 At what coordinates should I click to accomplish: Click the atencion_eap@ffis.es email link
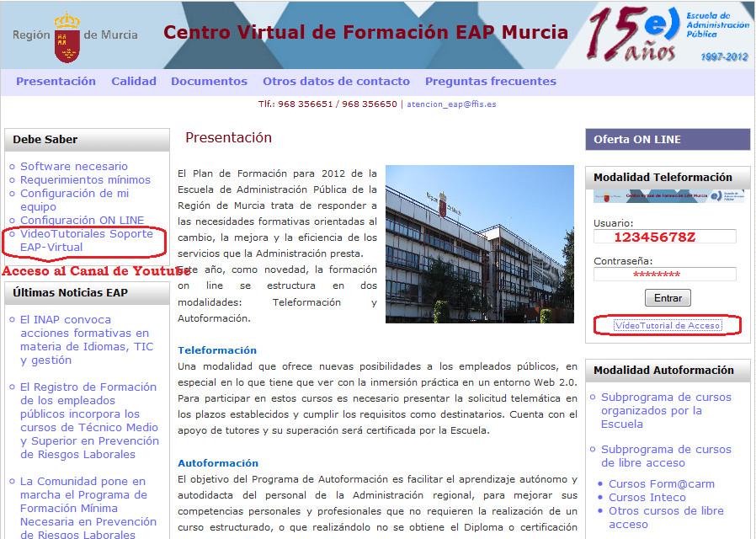pos(451,104)
